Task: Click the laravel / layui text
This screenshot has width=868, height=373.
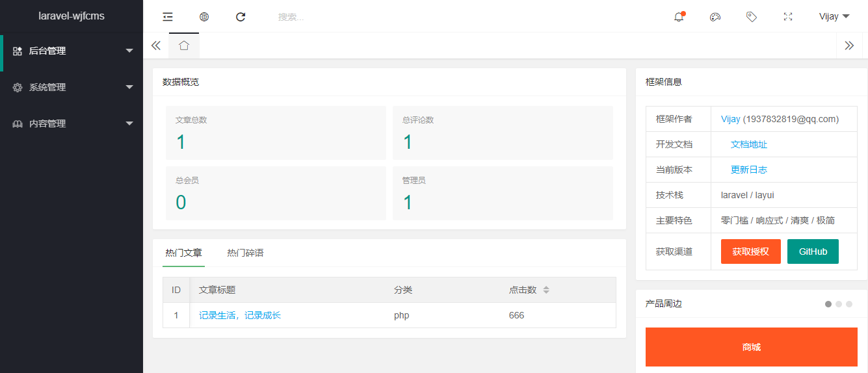Action: pos(748,195)
